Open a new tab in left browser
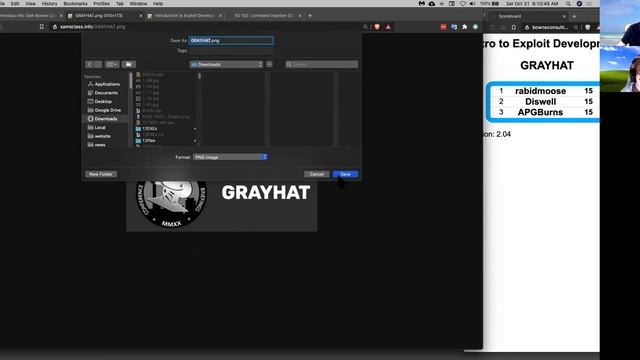This screenshot has height=360, width=640. coord(310,16)
